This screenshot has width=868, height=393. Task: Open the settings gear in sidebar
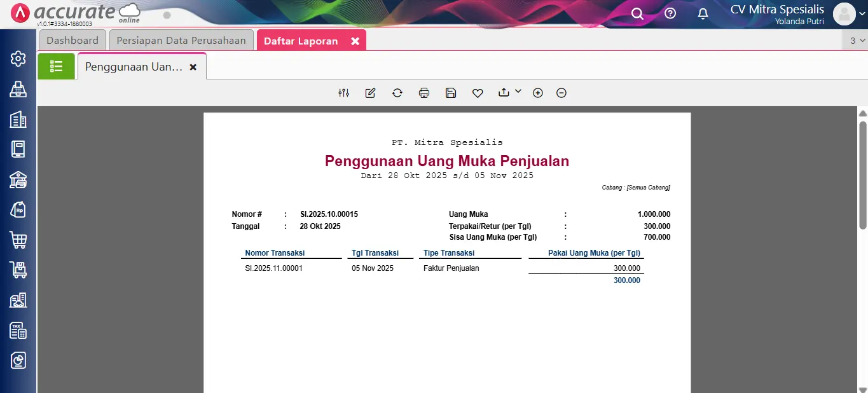18,59
